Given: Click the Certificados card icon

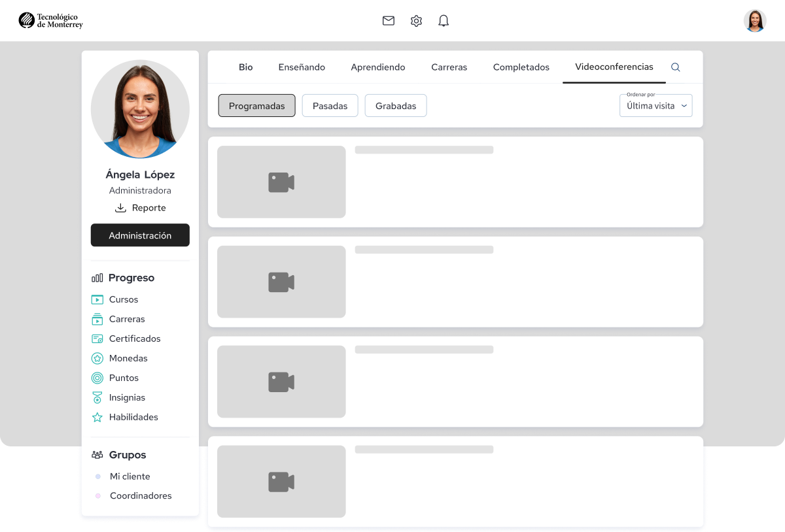Looking at the screenshot, I should (x=97, y=339).
